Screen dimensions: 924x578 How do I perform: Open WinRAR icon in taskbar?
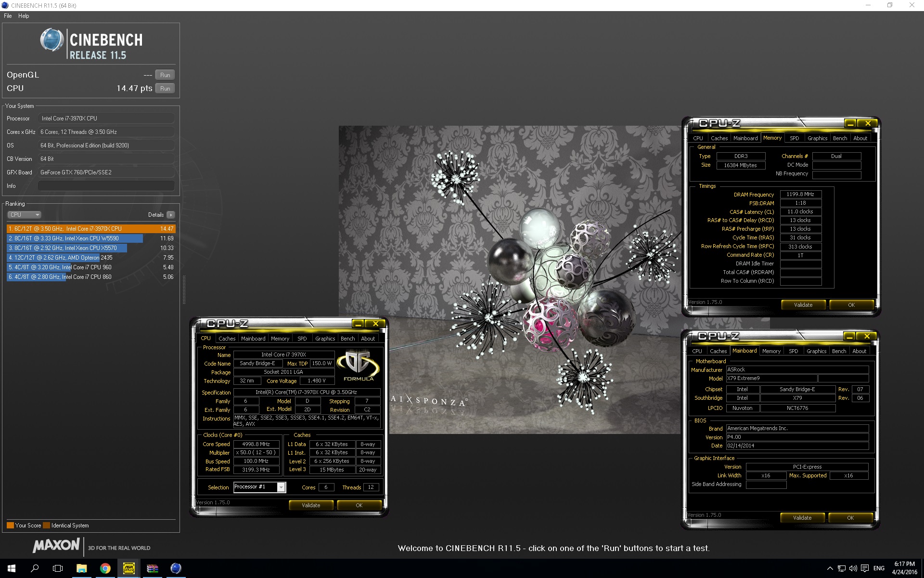[x=152, y=568]
